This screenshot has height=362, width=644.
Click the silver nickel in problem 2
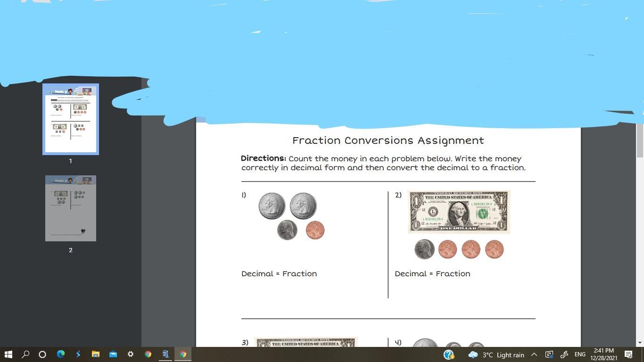424,249
